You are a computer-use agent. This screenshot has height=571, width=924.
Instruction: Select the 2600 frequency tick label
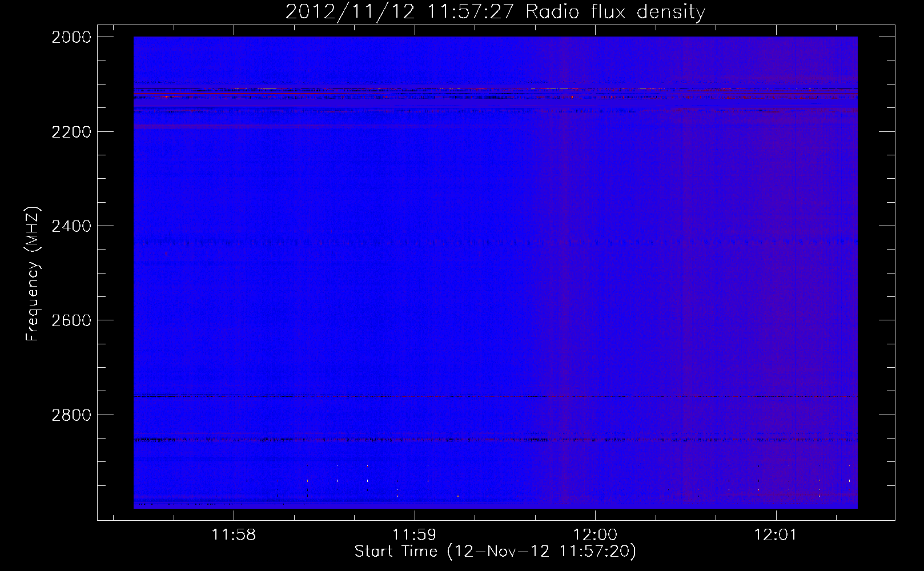tap(71, 320)
